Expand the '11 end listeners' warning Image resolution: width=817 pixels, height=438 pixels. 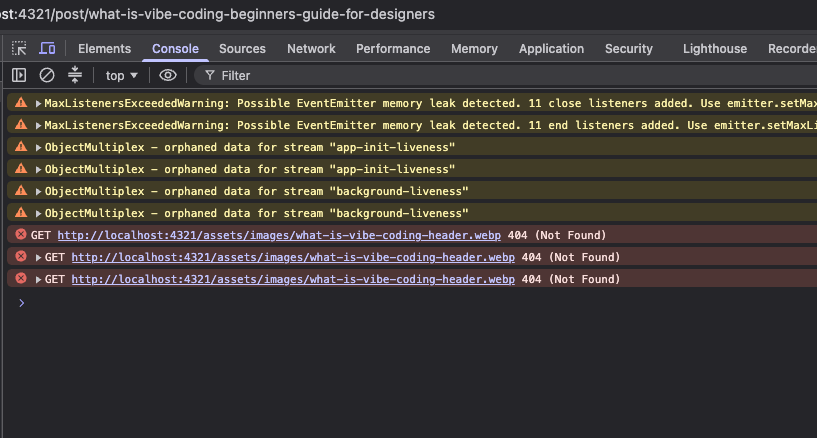38,126
